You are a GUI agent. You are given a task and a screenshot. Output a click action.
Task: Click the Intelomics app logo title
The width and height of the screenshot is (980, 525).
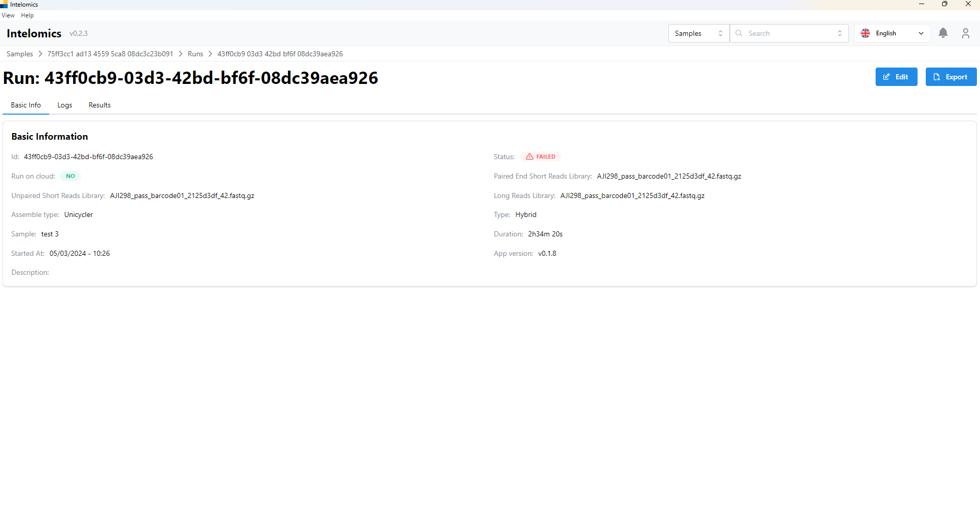34,33
